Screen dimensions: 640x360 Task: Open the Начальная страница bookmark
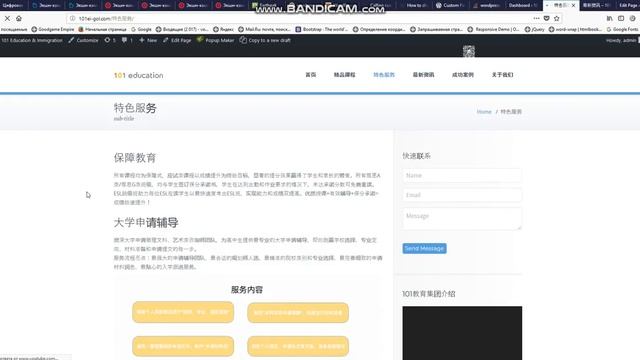102,29
